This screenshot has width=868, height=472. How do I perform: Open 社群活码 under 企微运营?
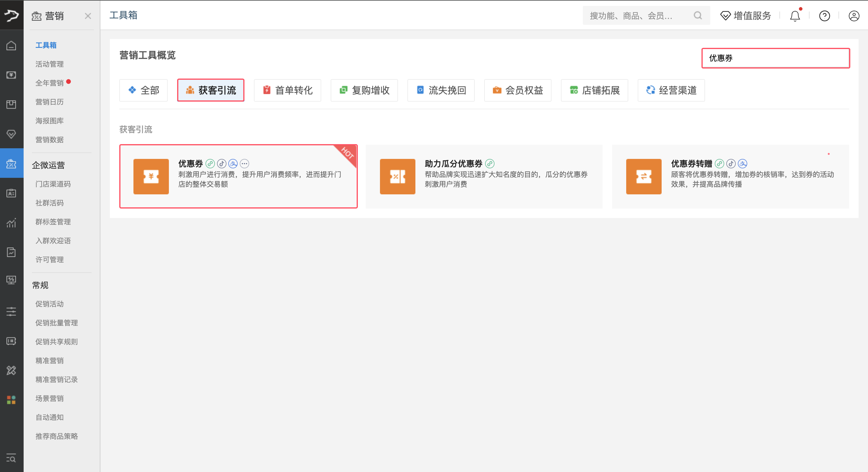(x=50, y=203)
